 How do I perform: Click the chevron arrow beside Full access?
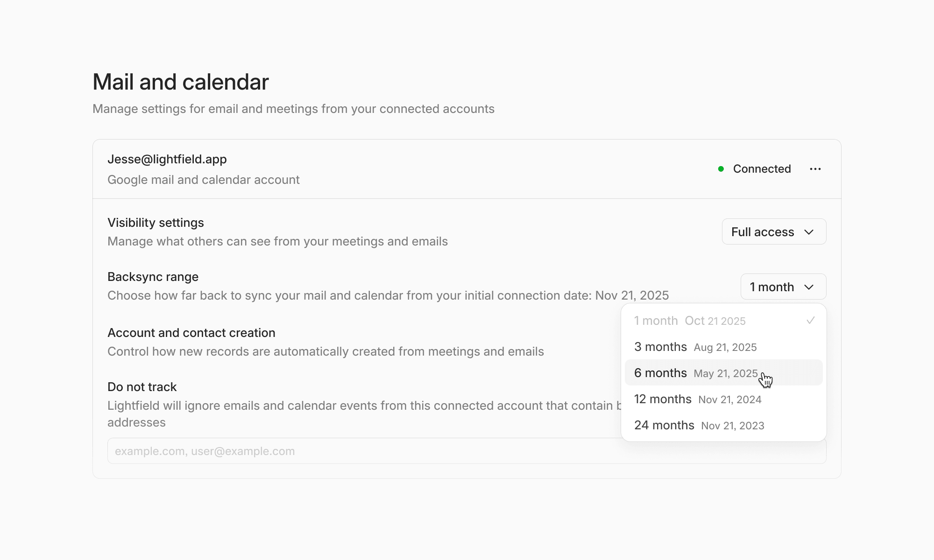pos(809,232)
